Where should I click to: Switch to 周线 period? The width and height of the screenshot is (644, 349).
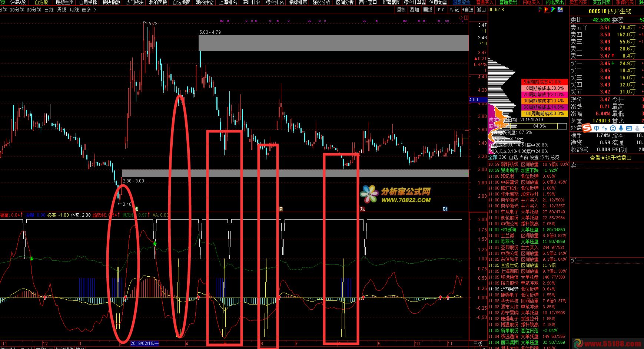pos(62,10)
